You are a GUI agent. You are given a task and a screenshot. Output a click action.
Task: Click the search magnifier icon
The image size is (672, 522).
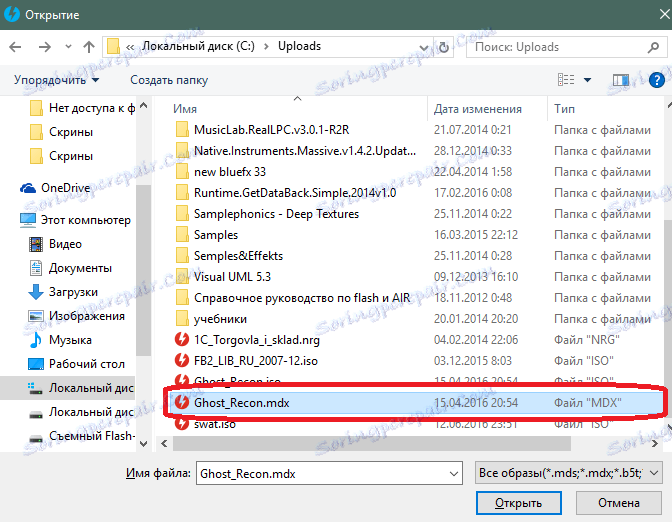(x=653, y=47)
